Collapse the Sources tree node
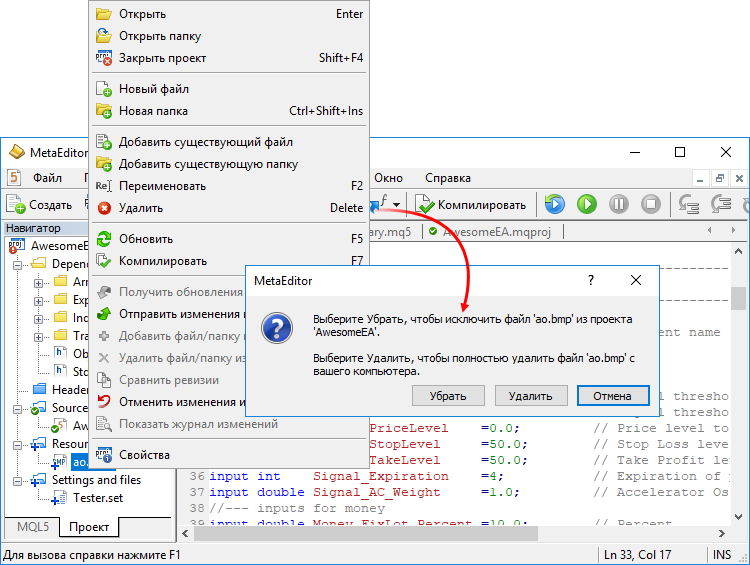This screenshot has width=750, height=565. pos(18,409)
